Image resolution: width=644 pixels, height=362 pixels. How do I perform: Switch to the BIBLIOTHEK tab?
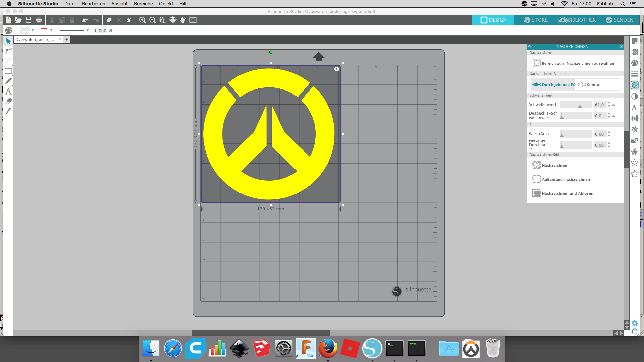[577, 20]
